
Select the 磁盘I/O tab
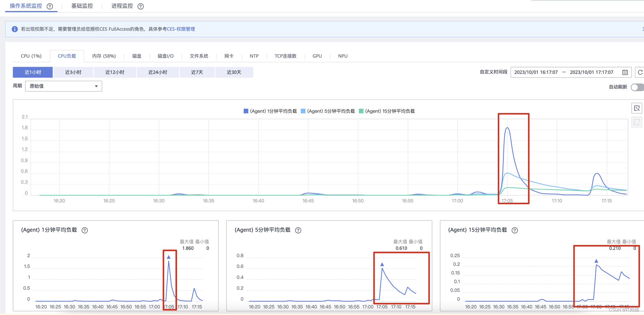pos(166,56)
